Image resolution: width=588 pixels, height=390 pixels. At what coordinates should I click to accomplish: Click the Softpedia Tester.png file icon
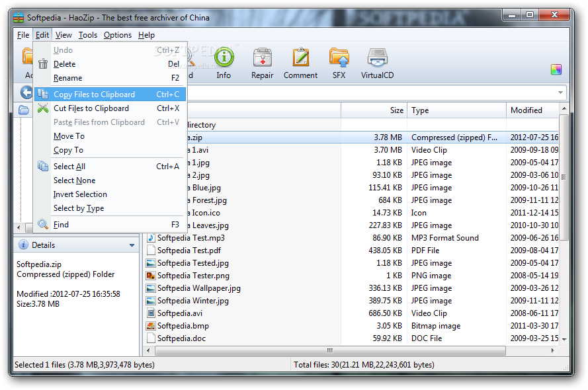point(151,276)
